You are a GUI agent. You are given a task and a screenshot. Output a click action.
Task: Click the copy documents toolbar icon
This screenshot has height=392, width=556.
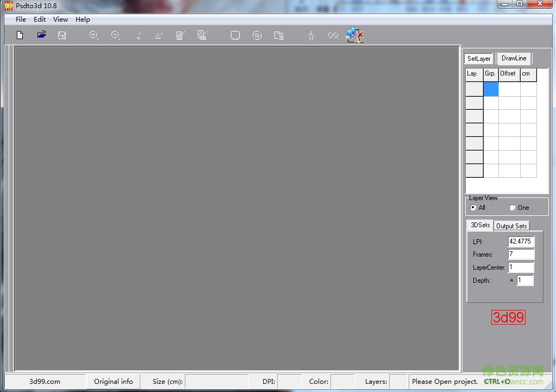click(279, 35)
